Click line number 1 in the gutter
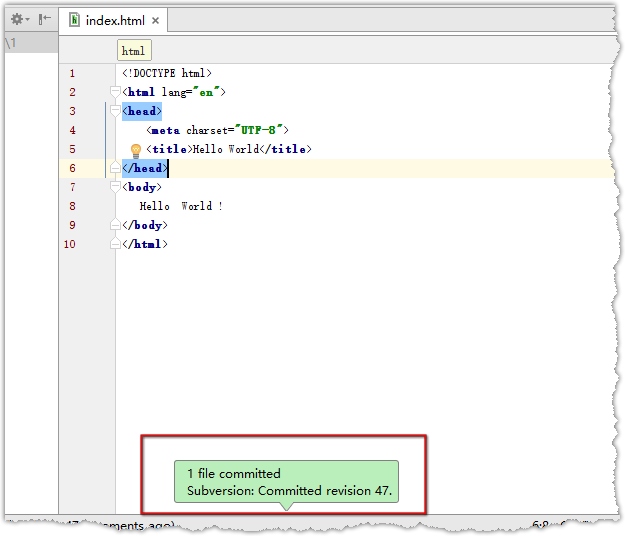 coord(72,73)
